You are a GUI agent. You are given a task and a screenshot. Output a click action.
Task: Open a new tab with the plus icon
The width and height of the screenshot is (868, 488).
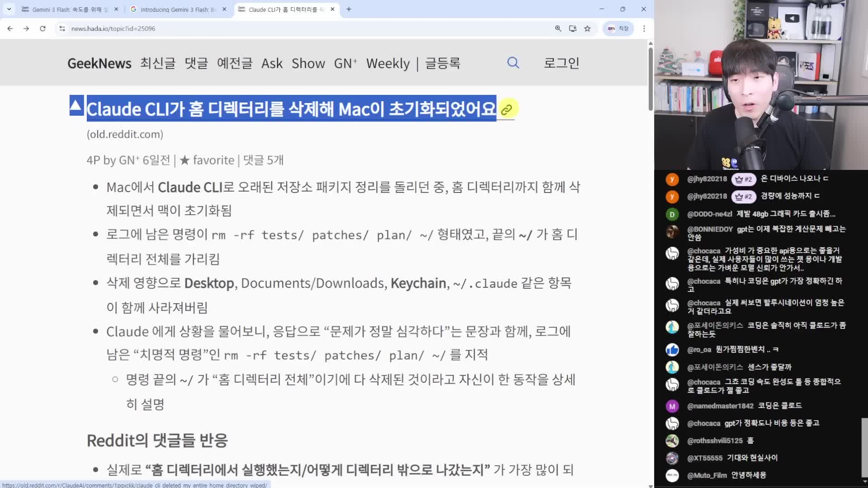(349, 9)
